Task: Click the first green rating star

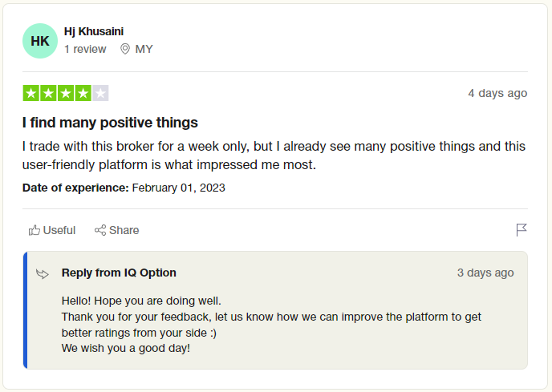Action: point(31,93)
